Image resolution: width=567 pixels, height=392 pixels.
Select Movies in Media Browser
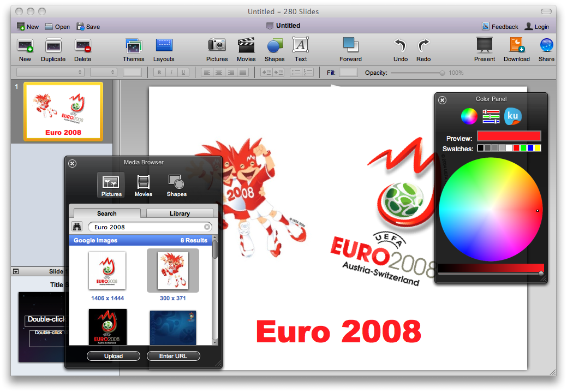tap(143, 185)
